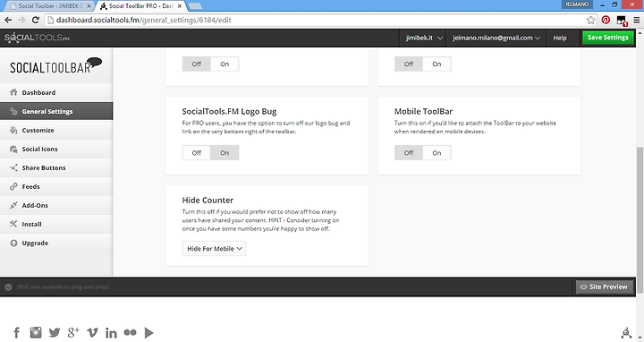The image size is (644, 342).
Task: Collapse the preview bar with the round arrow icon
Action: [x=8, y=286]
